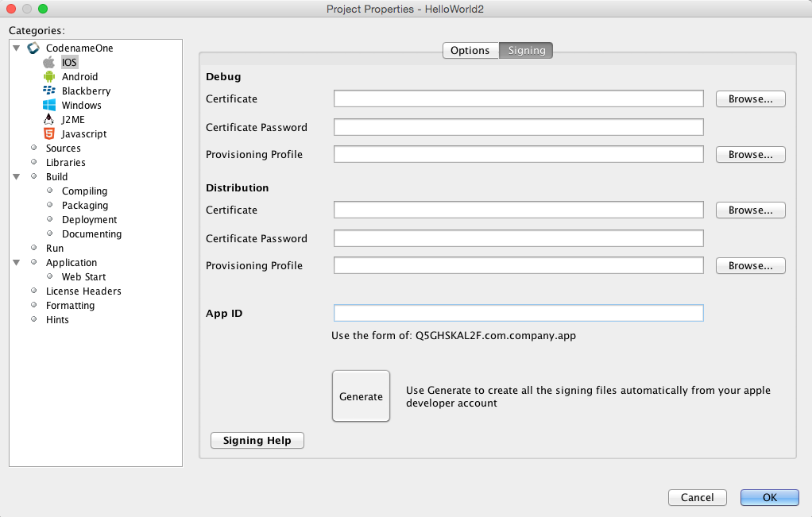Select the J2ME category icon
Viewport: 812px width, 517px height.
click(49, 119)
